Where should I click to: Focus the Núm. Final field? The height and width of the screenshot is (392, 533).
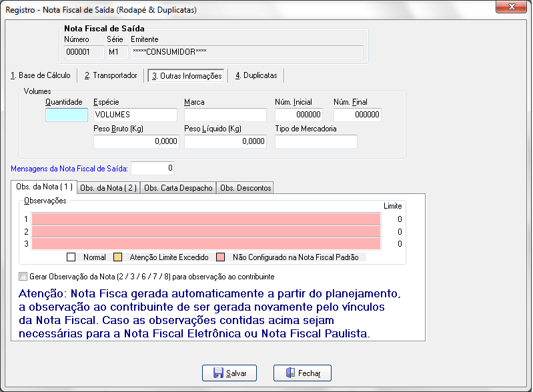tap(358, 115)
